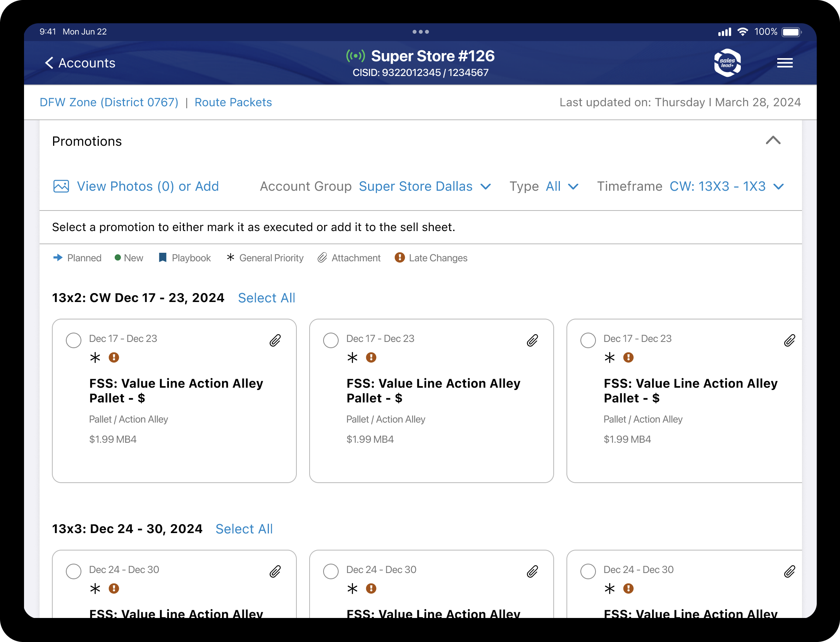Viewport: 840px width, 642px height.
Task: Open the Type All dropdown
Action: [561, 186]
